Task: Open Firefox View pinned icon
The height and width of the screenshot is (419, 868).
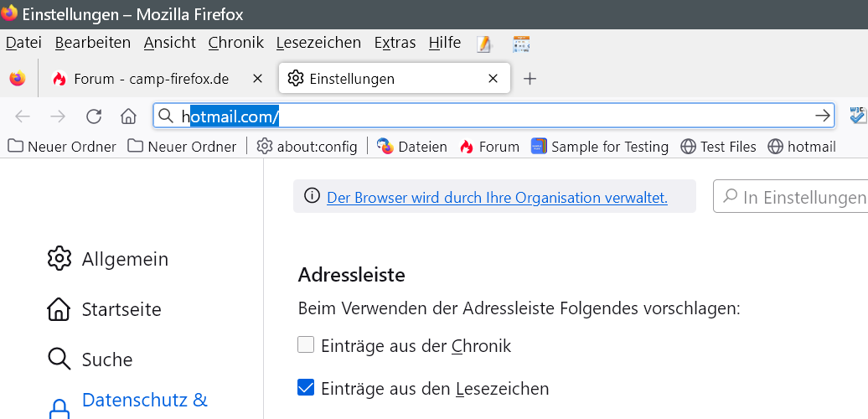Action: (x=18, y=79)
